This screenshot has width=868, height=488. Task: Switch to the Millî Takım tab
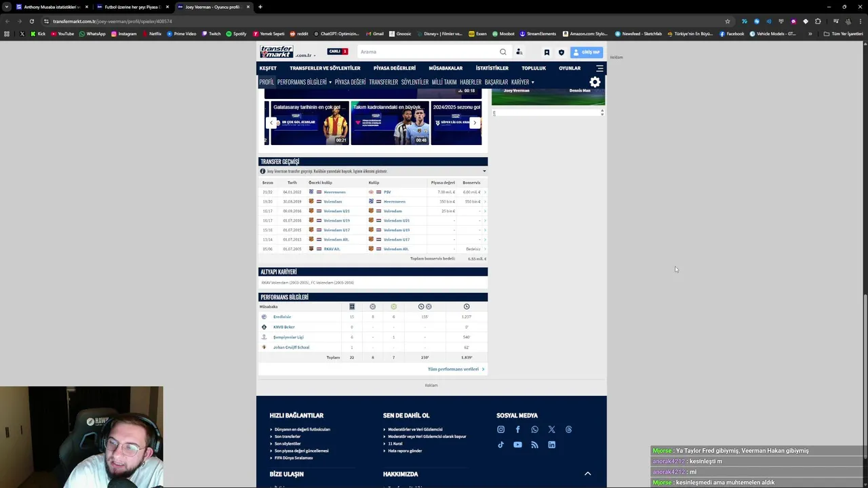click(x=444, y=82)
